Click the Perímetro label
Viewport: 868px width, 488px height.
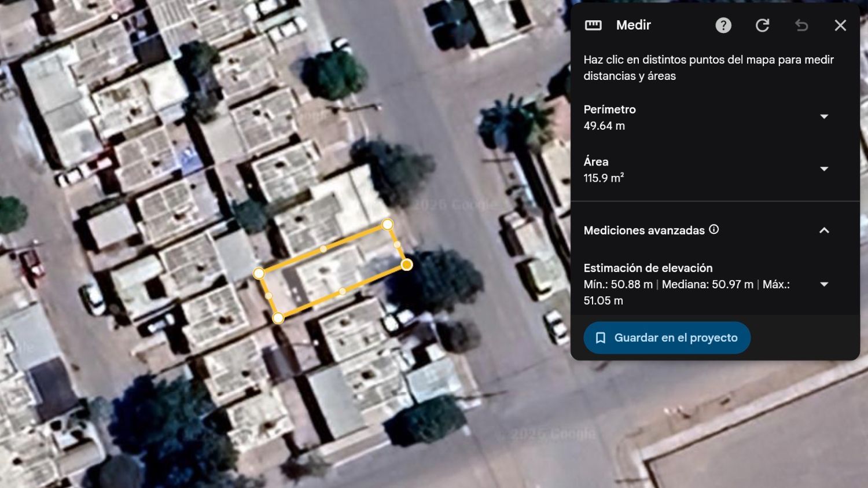(609, 109)
